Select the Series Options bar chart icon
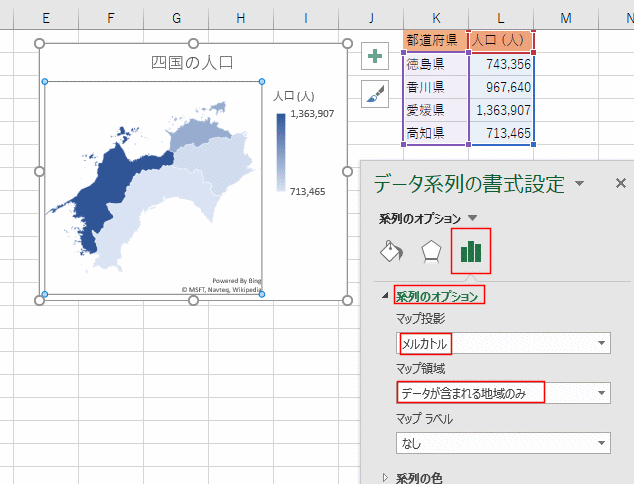 [471, 251]
